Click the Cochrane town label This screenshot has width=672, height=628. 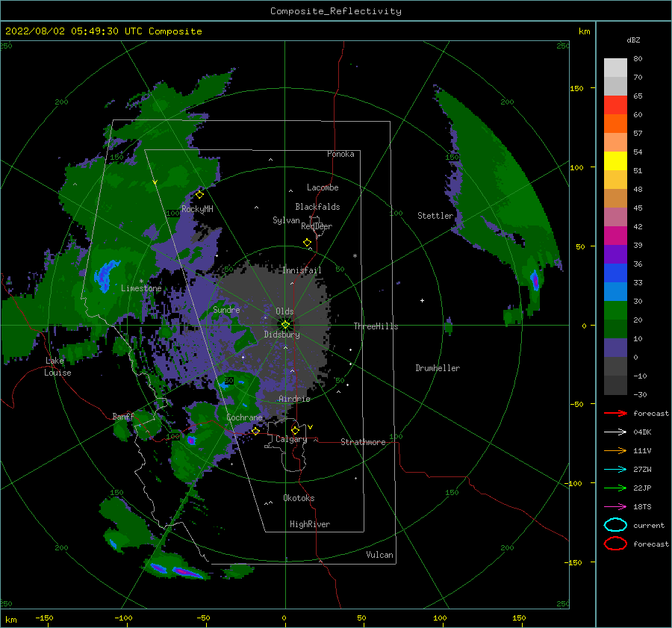(x=244, y=417)
